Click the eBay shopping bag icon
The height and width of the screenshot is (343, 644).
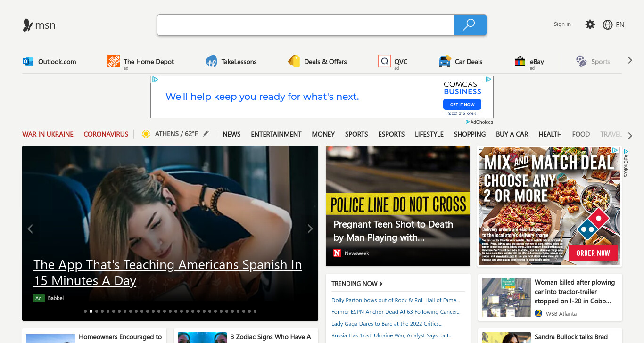coord(520,61)
